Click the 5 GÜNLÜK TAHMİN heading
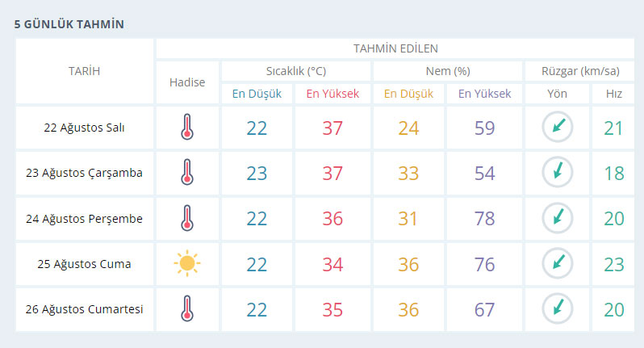This screenshot has height=348, width=644. (69, 24)
